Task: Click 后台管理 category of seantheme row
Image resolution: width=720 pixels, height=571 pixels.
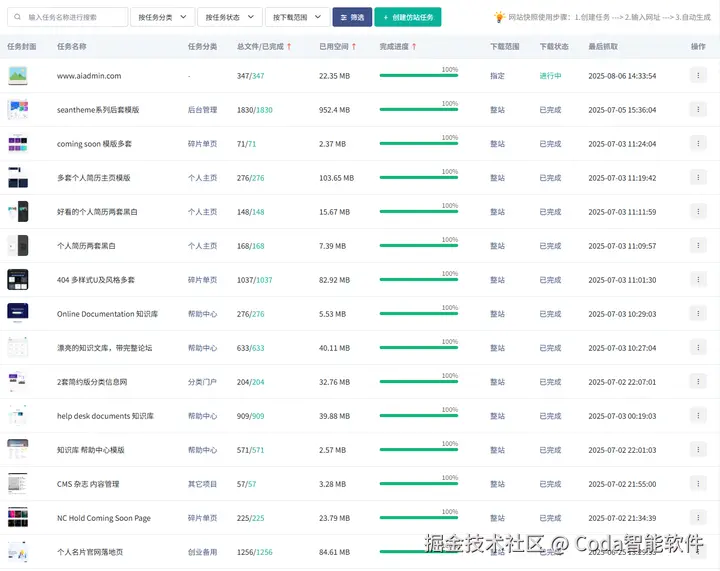Action: (x=202, y=110)
